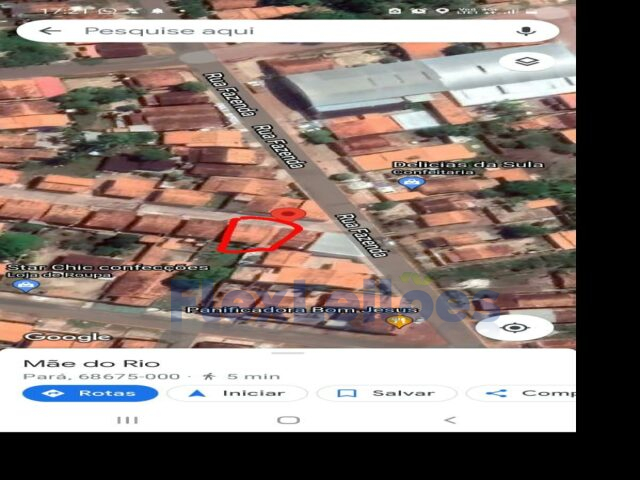640x480 pixels.
Task: Center map on my location button
Action: tap(515, 327)
